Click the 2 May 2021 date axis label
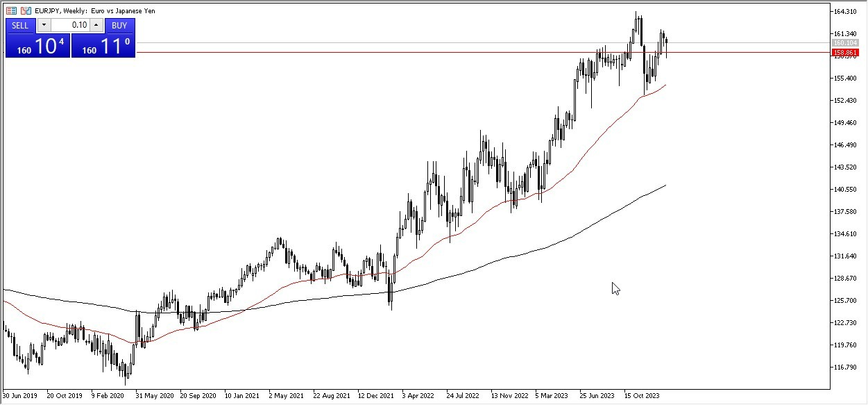This screenshot has height=405, width=868. pyautogui.click(x=286, y=395)
